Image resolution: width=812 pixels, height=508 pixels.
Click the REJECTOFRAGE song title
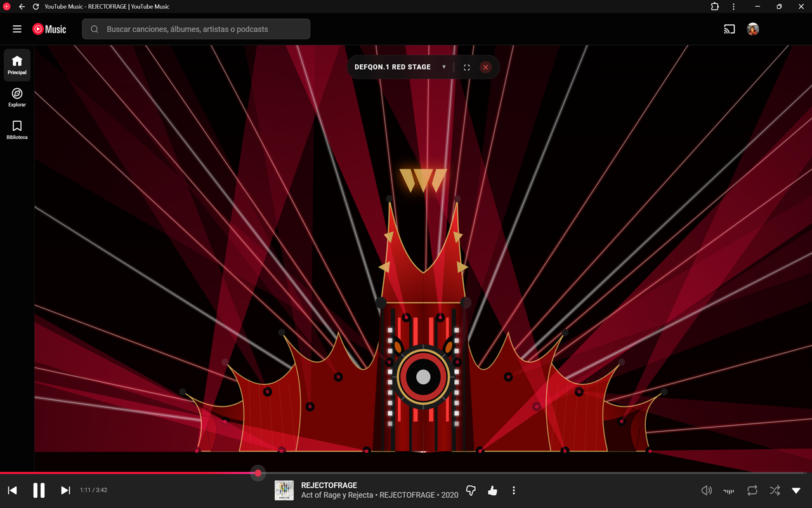329,485
